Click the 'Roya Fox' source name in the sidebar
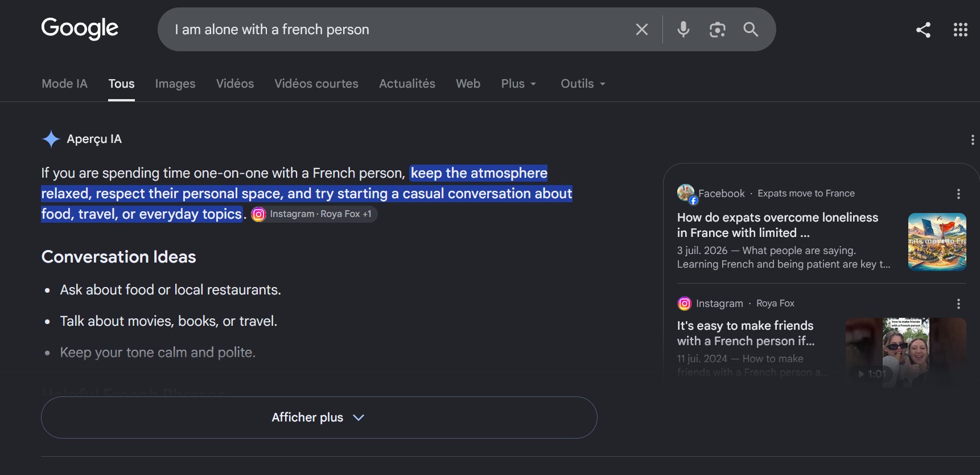 (x=775, y=304)
